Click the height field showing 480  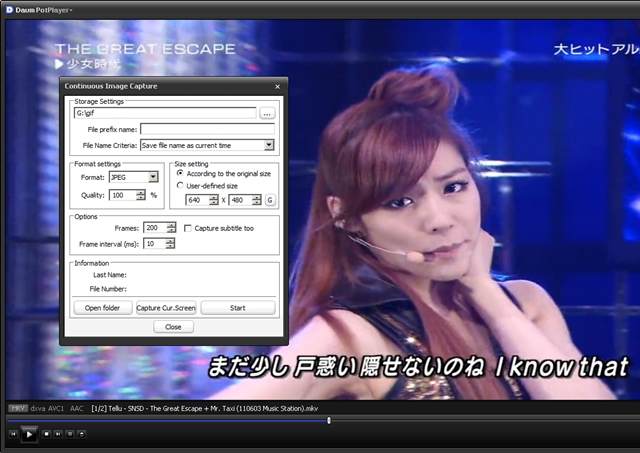pos(240,200)
